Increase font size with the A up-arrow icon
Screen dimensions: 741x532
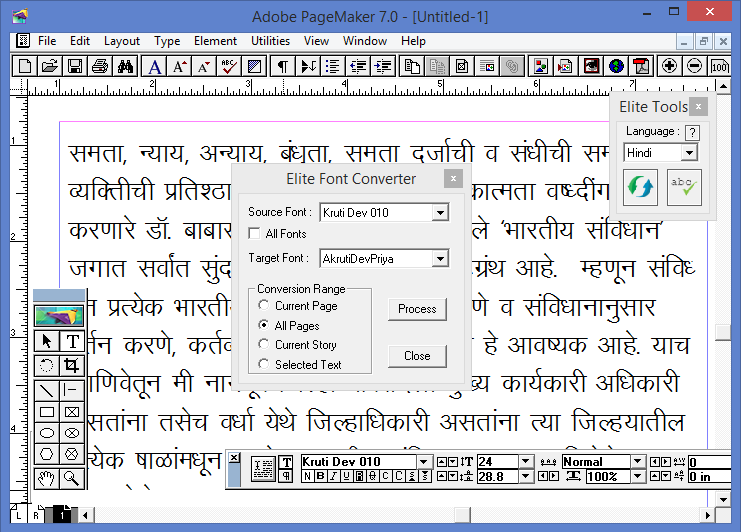(179, 67)
